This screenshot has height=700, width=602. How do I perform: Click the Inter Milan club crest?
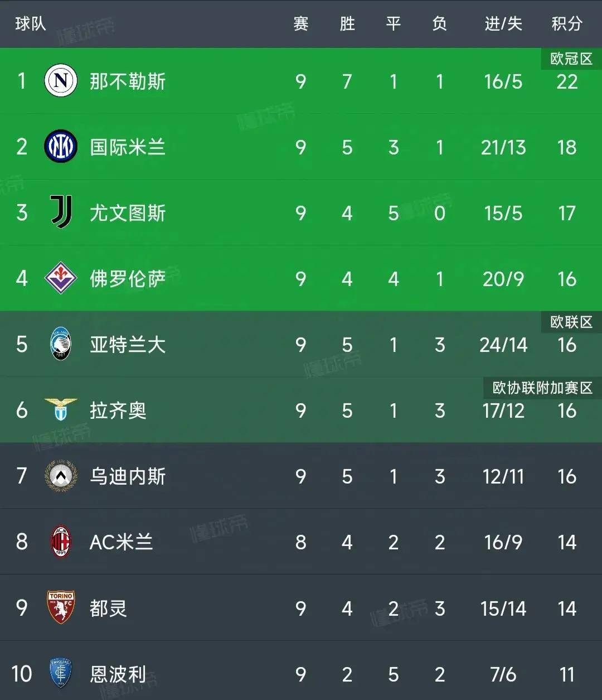pos(61,147)
